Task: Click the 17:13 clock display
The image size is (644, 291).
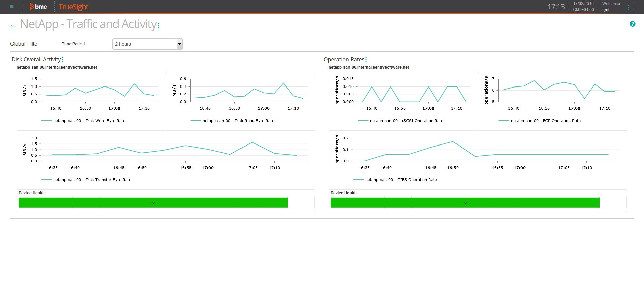Action: coord(556,7)
